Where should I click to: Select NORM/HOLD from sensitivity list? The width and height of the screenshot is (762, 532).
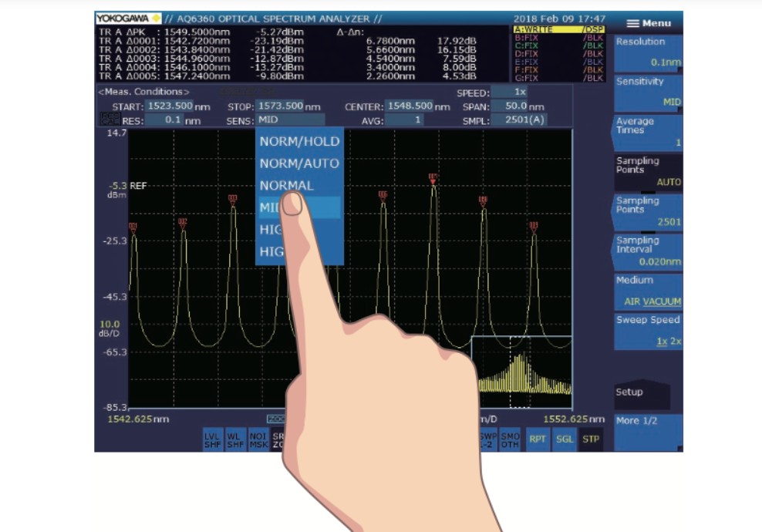coord(299,142)
